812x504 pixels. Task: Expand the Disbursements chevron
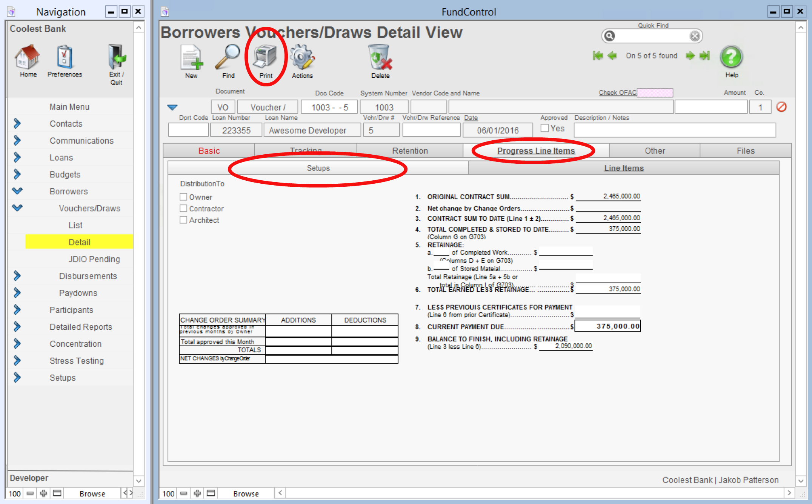17,276
